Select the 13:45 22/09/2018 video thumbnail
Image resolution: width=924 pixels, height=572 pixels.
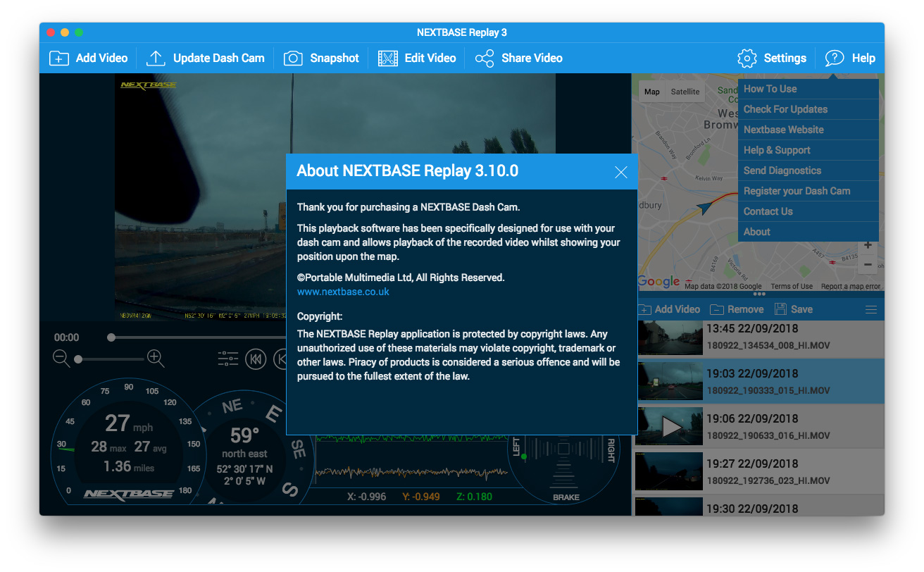click(x=670, y=337)
